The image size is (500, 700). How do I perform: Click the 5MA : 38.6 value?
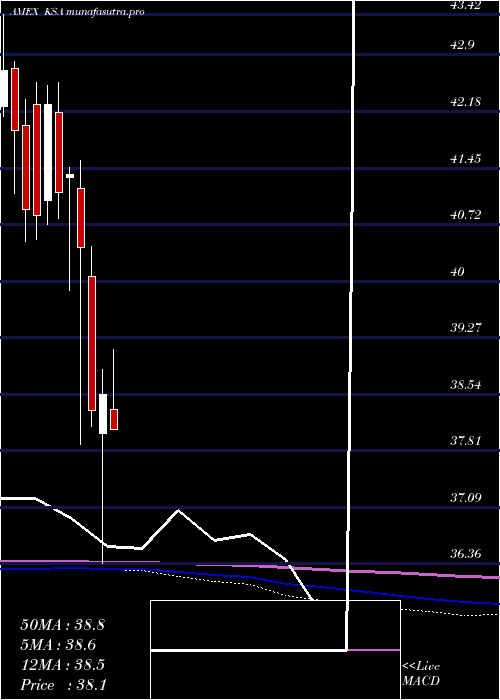(x=58, y=644)
